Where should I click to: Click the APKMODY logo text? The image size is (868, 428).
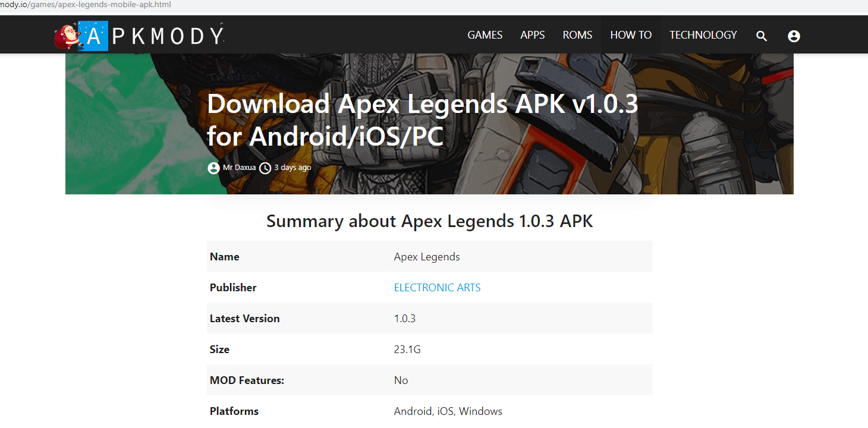(155, 36)
